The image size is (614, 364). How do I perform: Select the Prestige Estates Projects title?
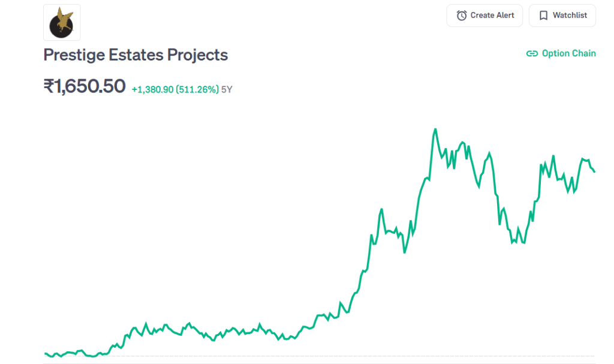click(x=136, y=55)
